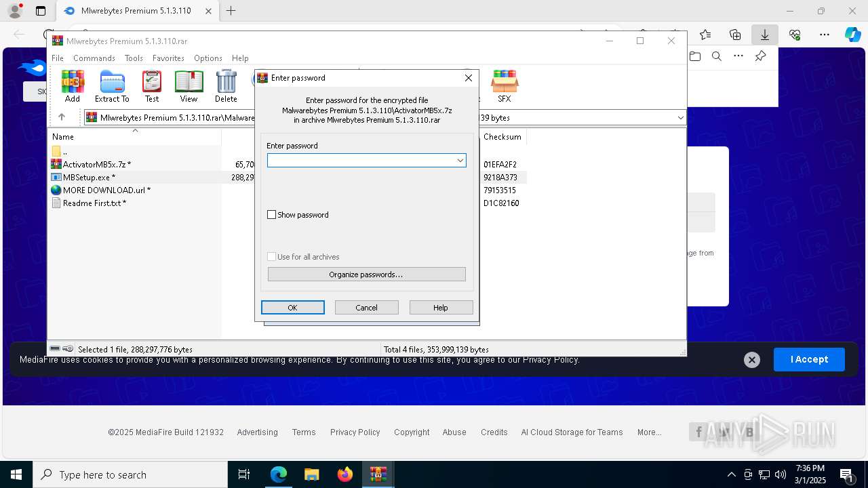This screenshot has width=868, height=488.
Task: Open Microsoft Edge from the taskbar
Action: point(279,474)
